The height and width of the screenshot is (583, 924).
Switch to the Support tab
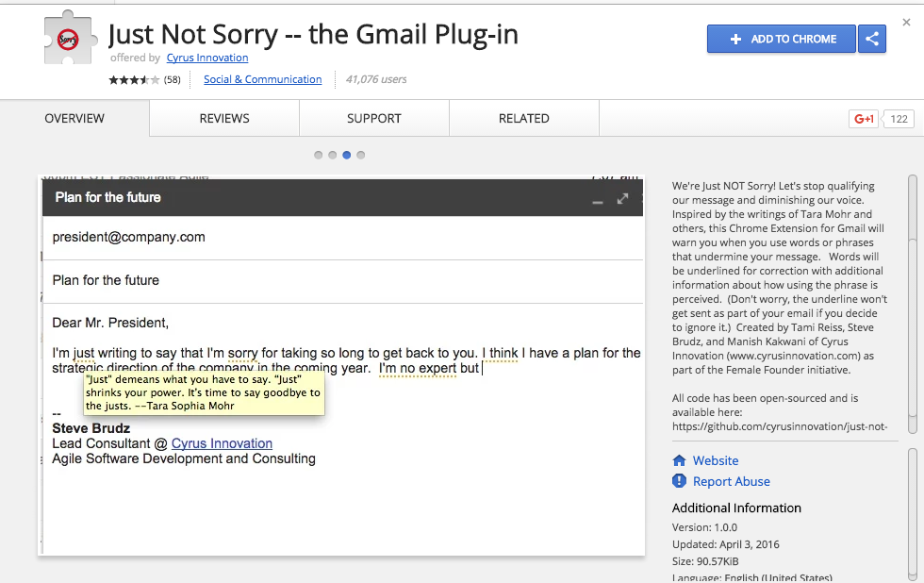coord(374,119)
